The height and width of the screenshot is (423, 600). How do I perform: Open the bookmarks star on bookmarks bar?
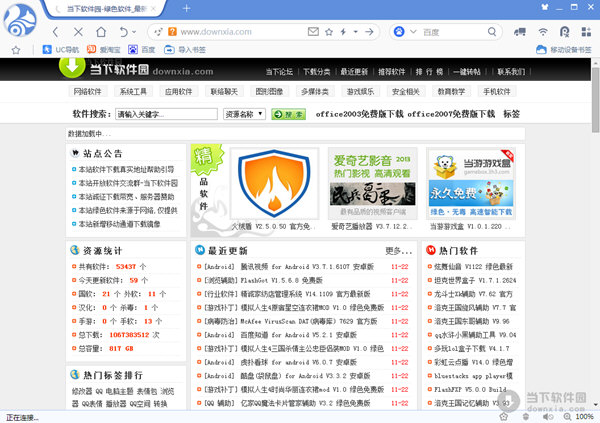tap(16, 50)
